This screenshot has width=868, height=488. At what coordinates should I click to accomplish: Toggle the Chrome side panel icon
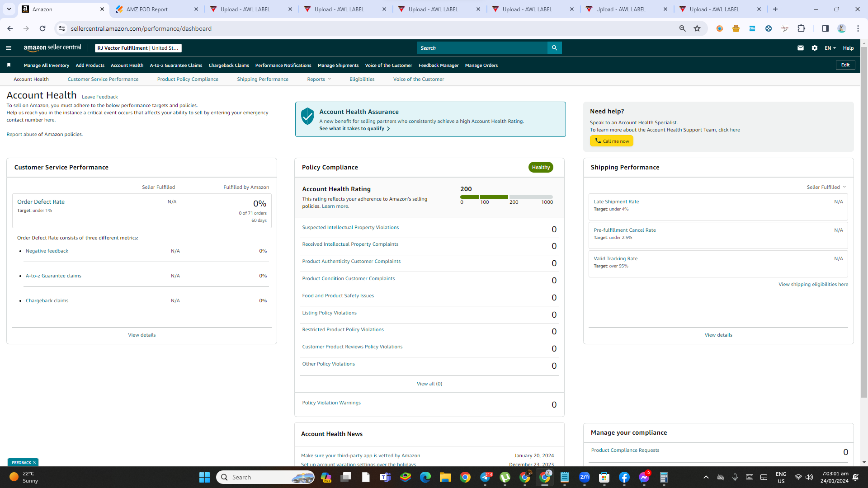[826, 28]
